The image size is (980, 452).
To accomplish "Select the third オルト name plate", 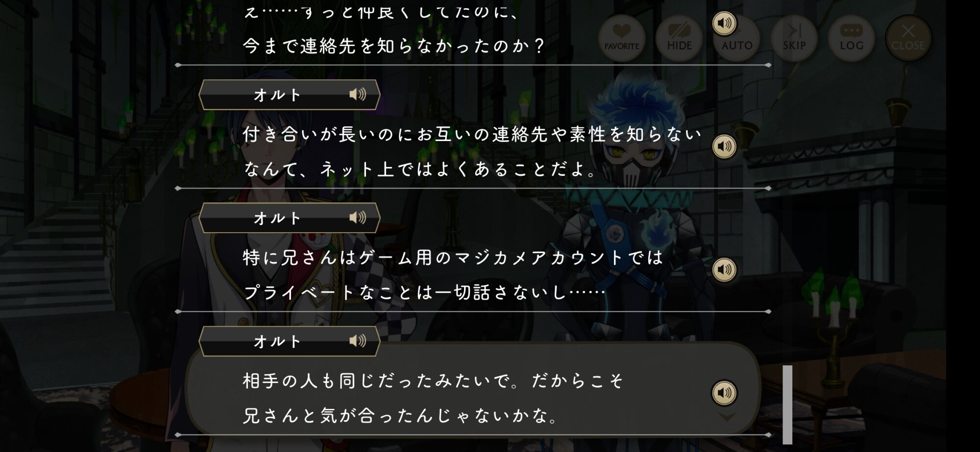I will [x=290, y=341].
